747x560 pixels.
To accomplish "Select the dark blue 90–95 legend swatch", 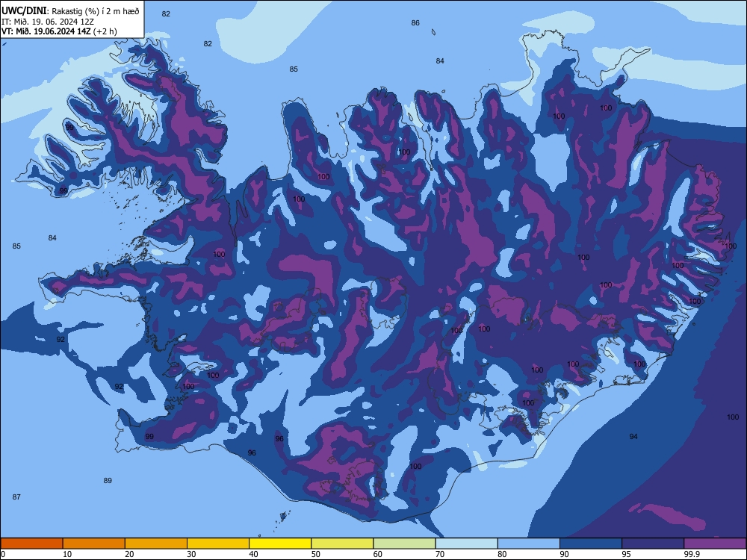I will [591, 544].
